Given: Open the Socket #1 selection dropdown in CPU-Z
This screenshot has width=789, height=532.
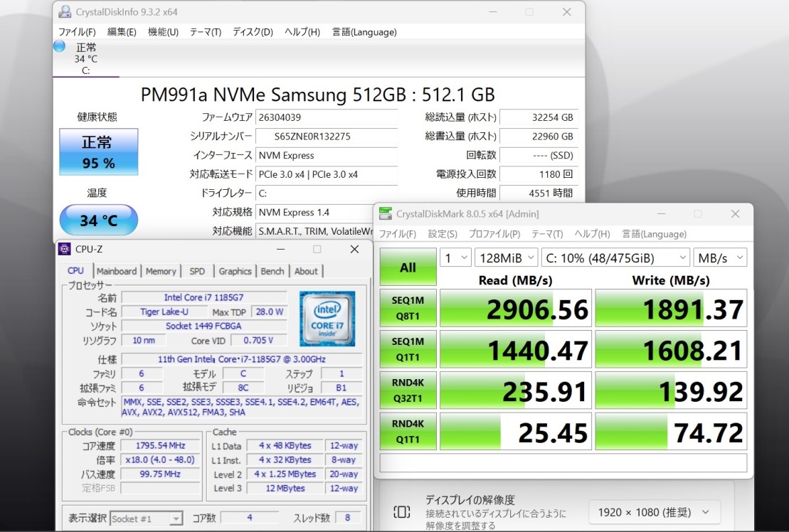Looking at the screenshot, I should click(x=146, y=518).
